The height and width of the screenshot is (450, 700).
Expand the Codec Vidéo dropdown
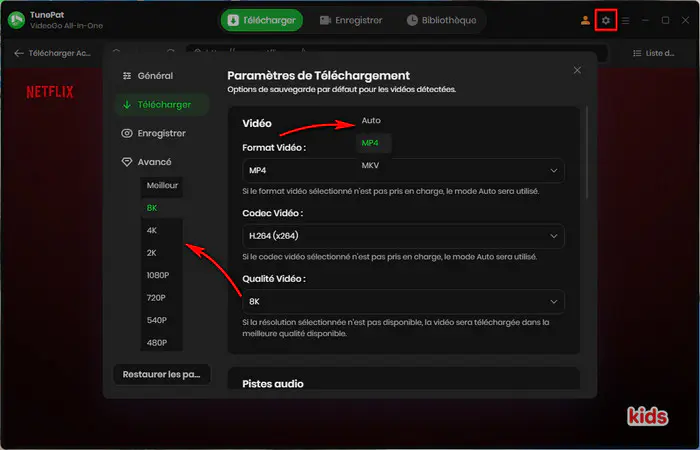403,236
